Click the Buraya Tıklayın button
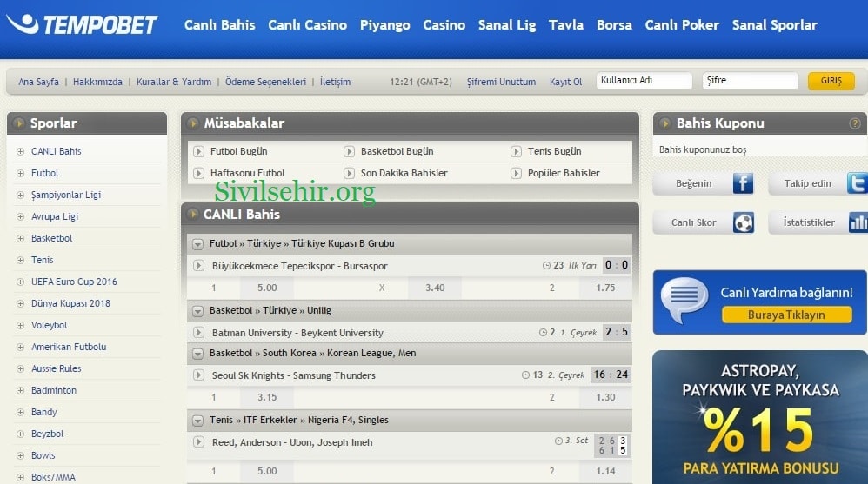 tap(786, 315)
